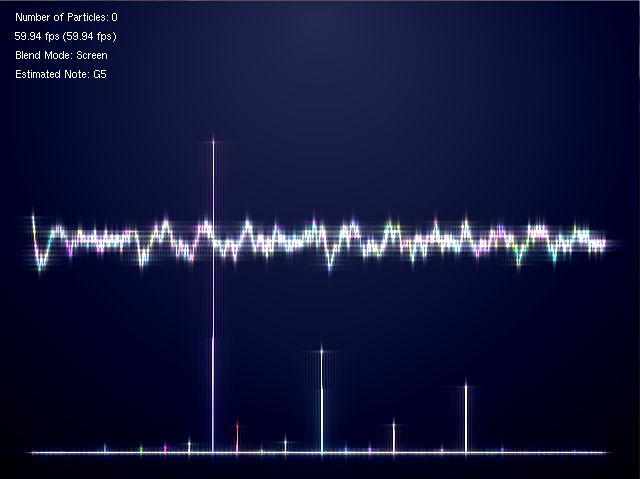This screenshot has width=640, height=479.
Task: Click the '59.94 fps (59.94 fps)' readout
Action: tap(65, 36)
